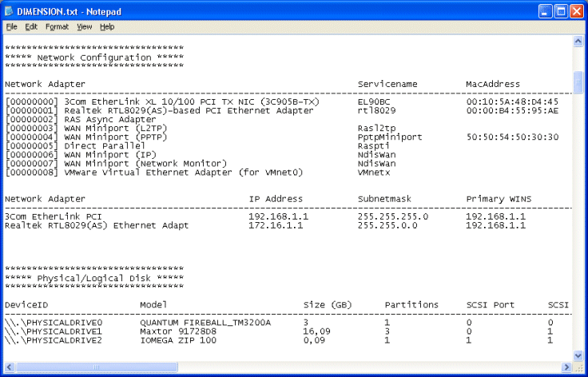Click the 'rtl8029' service name
Image resolution: width=588 pixels, height=377 pixels.
376,110
